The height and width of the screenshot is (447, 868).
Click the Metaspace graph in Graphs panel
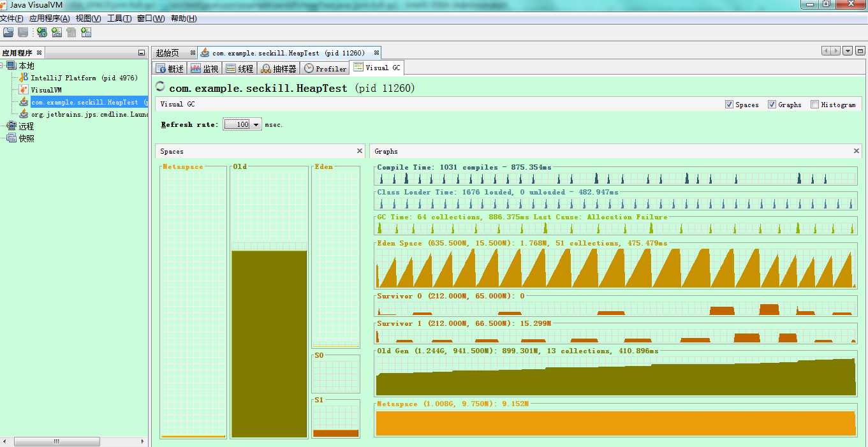[x=615, y=422]
